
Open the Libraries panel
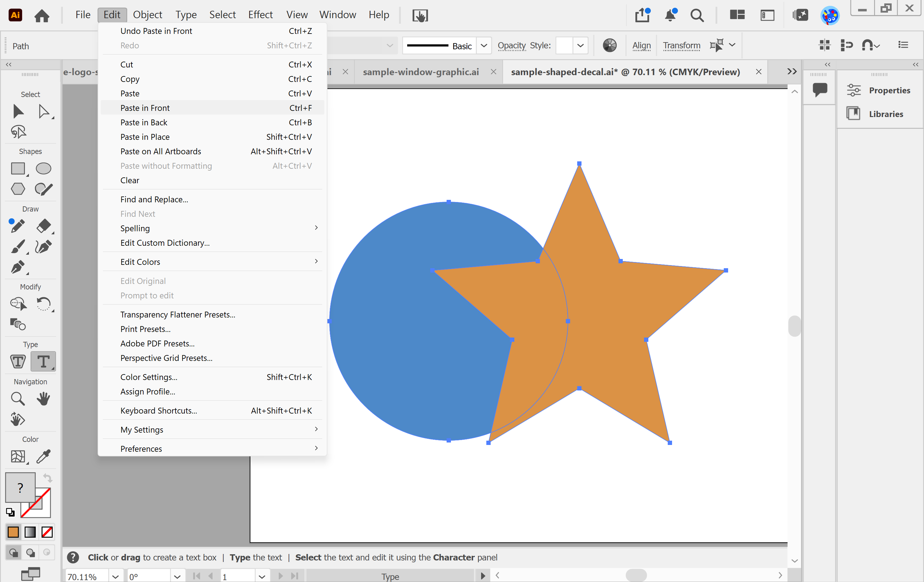click(875, 114)
